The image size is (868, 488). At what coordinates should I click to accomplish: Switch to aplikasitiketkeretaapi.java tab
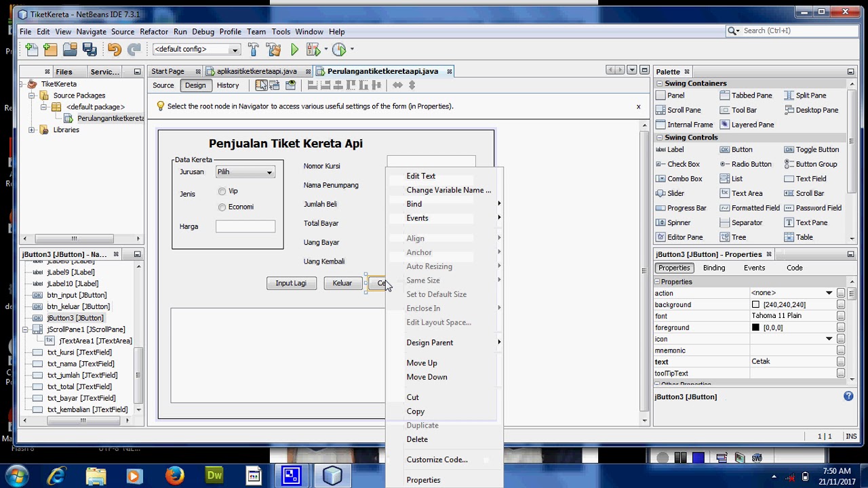257,71
